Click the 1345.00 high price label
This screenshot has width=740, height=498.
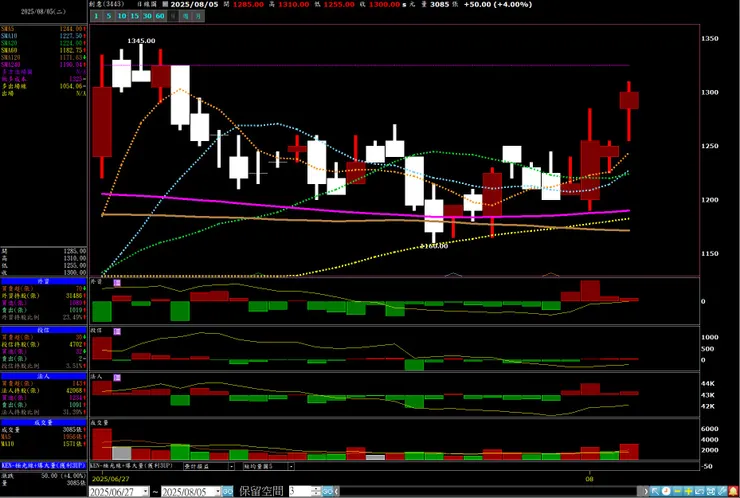tap(141, 41)
